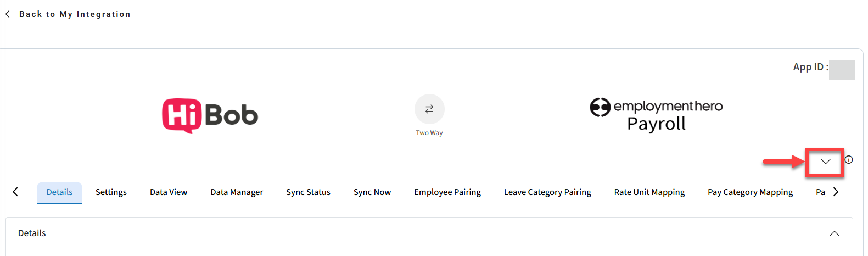Open the Details tab
Screen dimensions: 868x256
tap(59, 192)
